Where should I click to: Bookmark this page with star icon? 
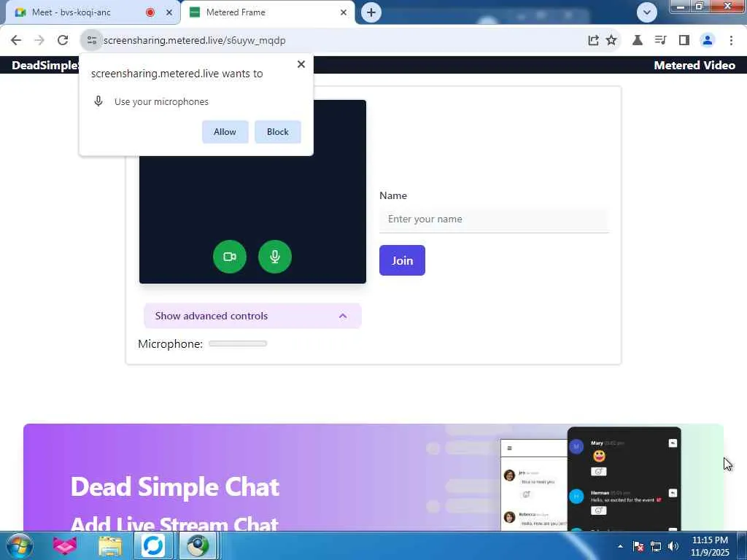tap(611, 41)
